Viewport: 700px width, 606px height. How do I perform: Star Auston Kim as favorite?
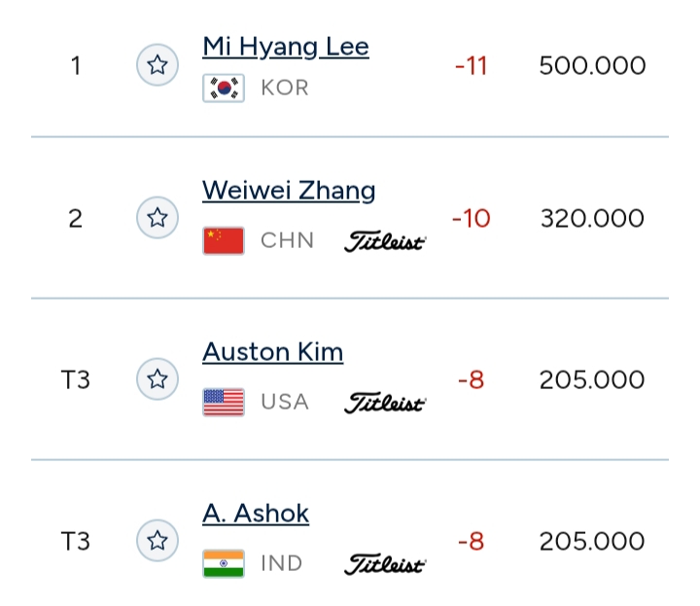click(x=157, y=378)
